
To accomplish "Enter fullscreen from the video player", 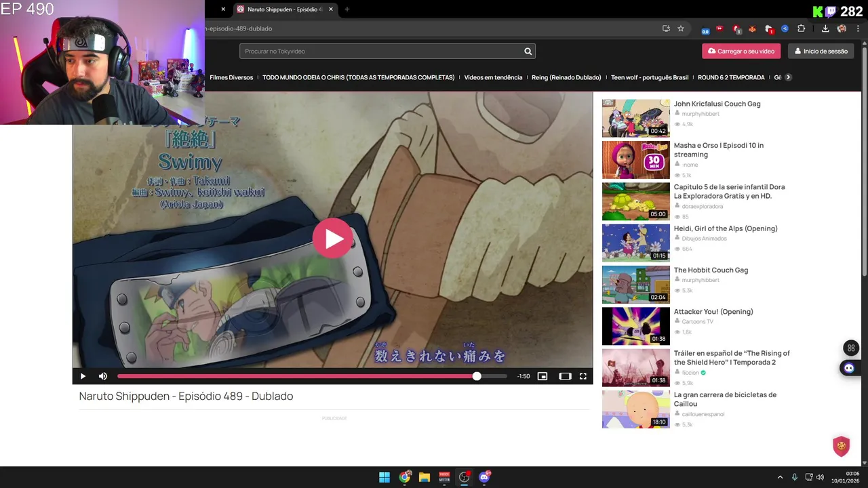I will tap(583, 376).
